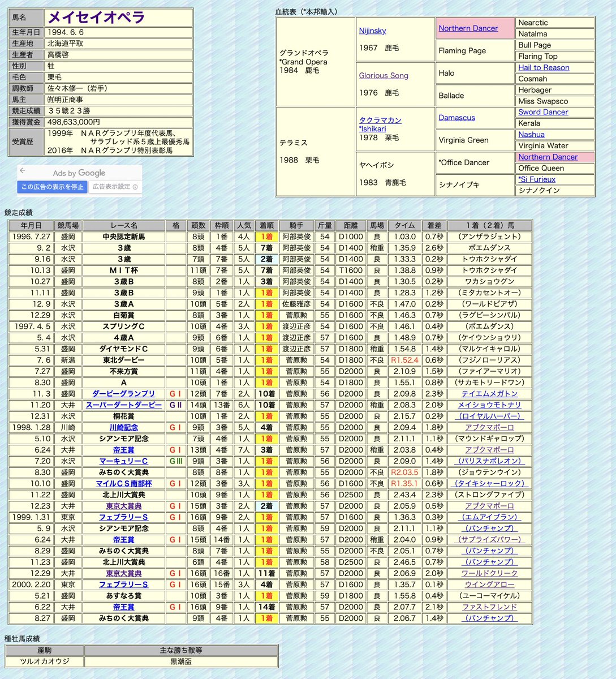Open the ロイヤルハーバー horse link
Viewport: 616px width, 679px height.
(x=489, y=416)
